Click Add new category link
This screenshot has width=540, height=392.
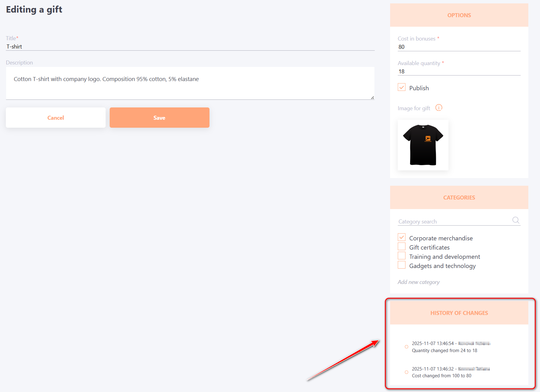tap(418, 282)
